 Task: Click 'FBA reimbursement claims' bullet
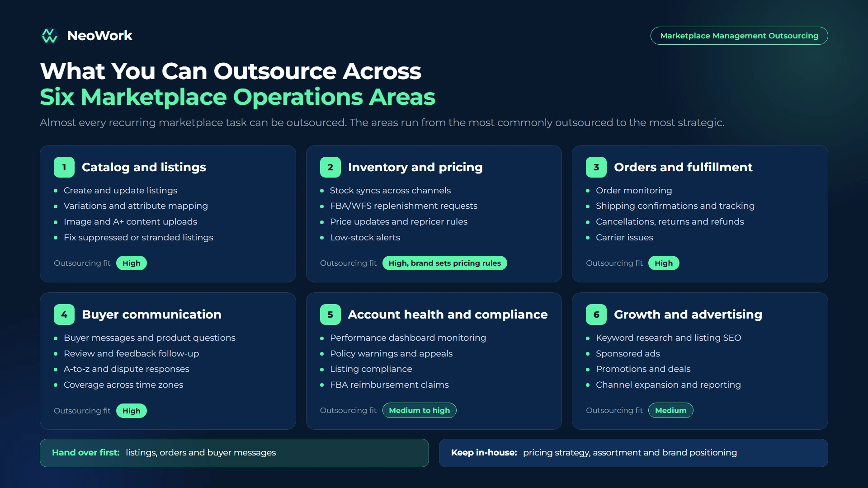389,385
